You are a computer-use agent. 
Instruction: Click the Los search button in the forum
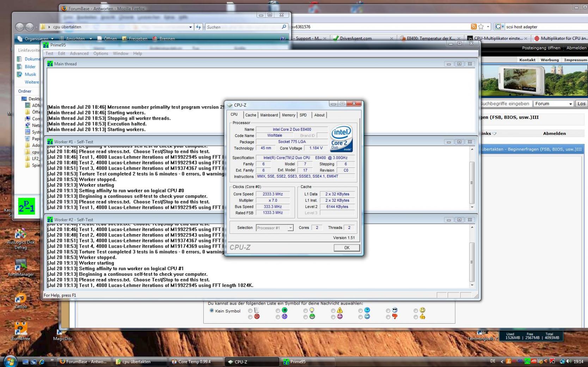(581, 104)
